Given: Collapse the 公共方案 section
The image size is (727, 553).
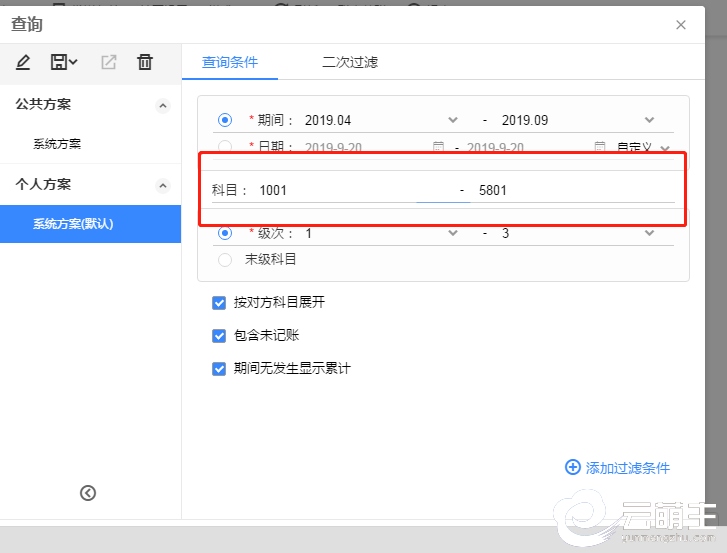Looking at the screenshot, I should 164,105.
